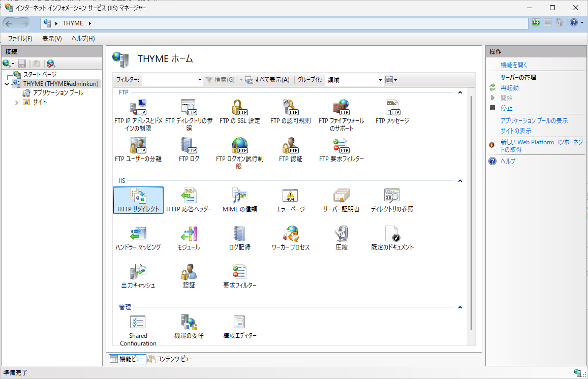Image resolution: width=588 pixels, height=379 pixels.
Task: Collapse the IIS group section
Action: 460,181
